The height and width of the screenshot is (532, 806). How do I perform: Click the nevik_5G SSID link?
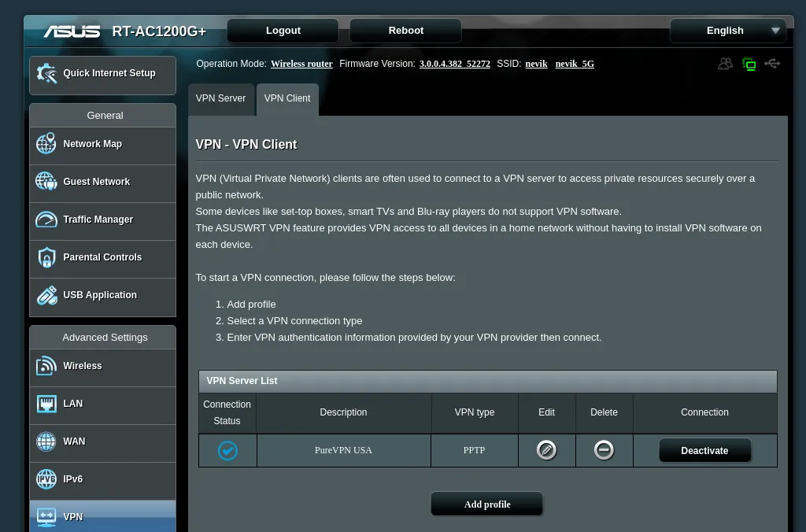(x=575, y=64)
